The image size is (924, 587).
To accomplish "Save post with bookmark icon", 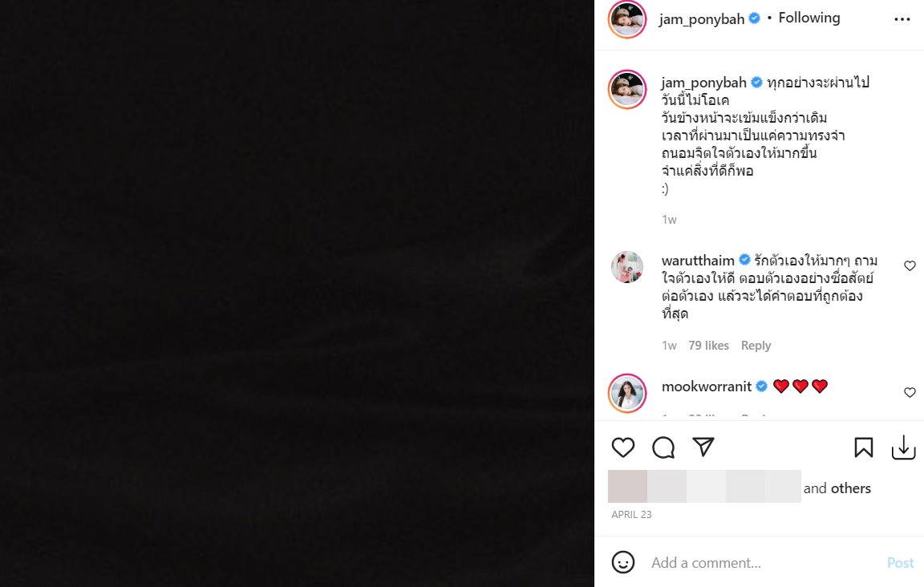I will [864, 447].
